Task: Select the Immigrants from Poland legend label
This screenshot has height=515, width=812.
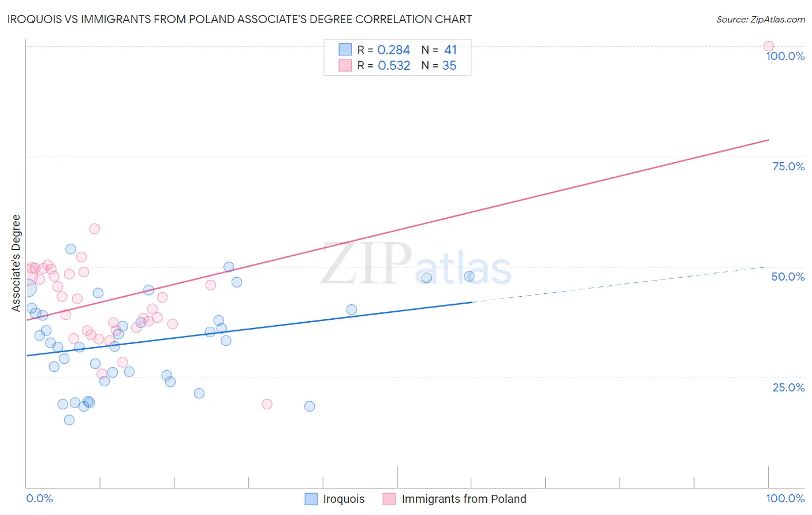Action: pyautogui.click(x=464, y=499)
